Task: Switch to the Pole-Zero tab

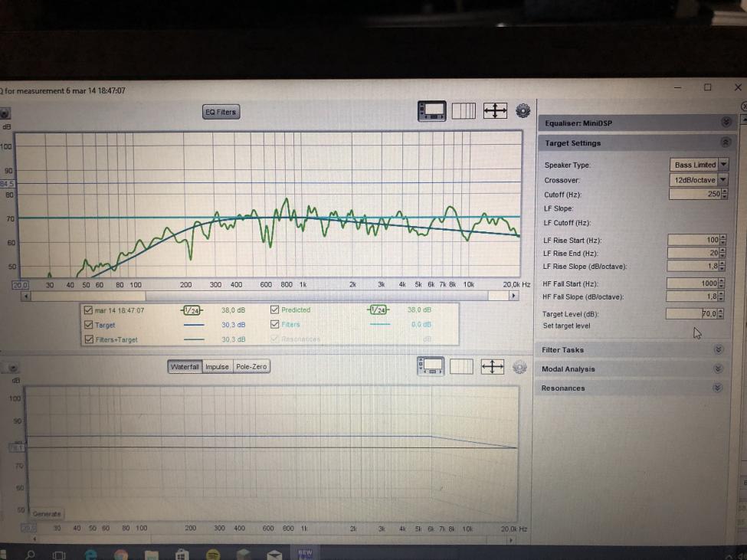Action: [251, 367]
